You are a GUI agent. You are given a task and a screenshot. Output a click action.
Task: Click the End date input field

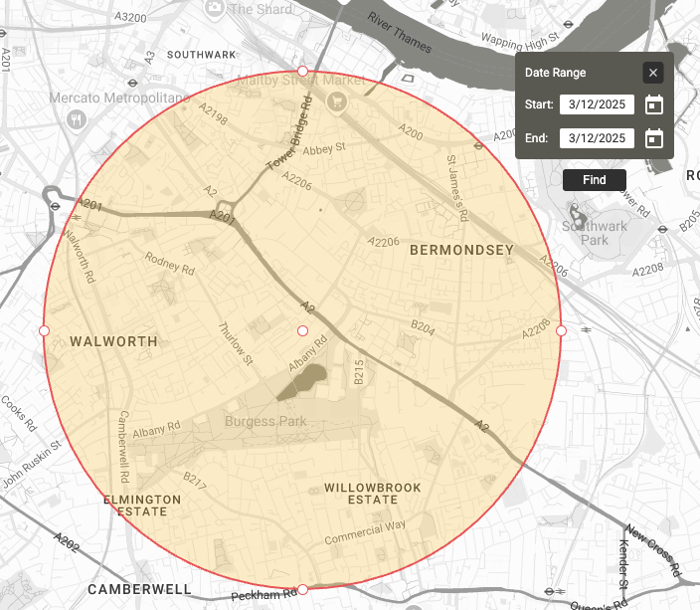597,138
